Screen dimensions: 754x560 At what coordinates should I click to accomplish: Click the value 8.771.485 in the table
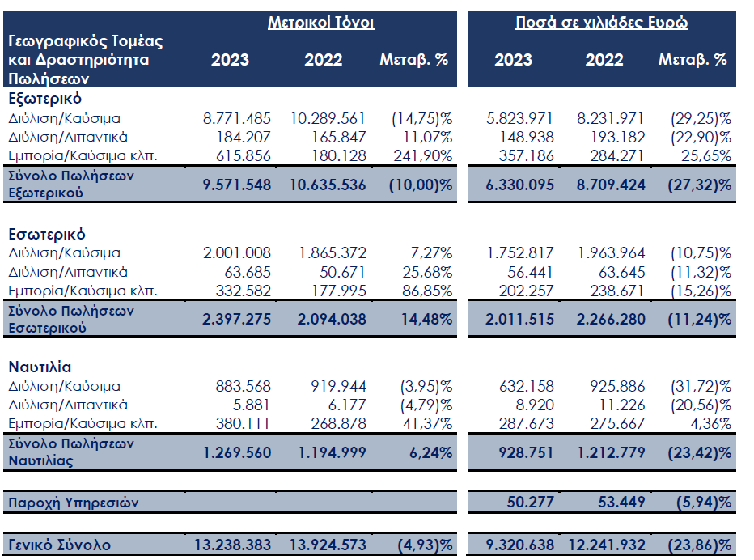coord(237,118)
